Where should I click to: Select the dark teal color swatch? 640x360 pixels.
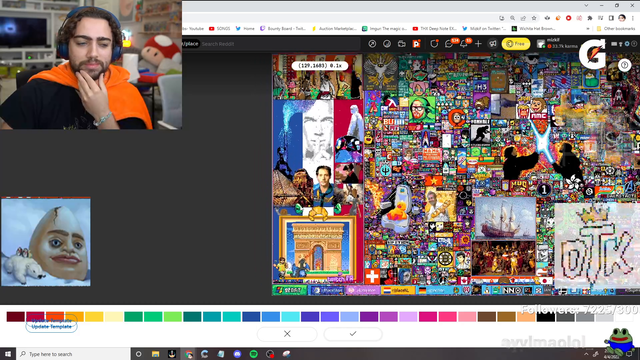pyautogui.click(x=192, y=316)
